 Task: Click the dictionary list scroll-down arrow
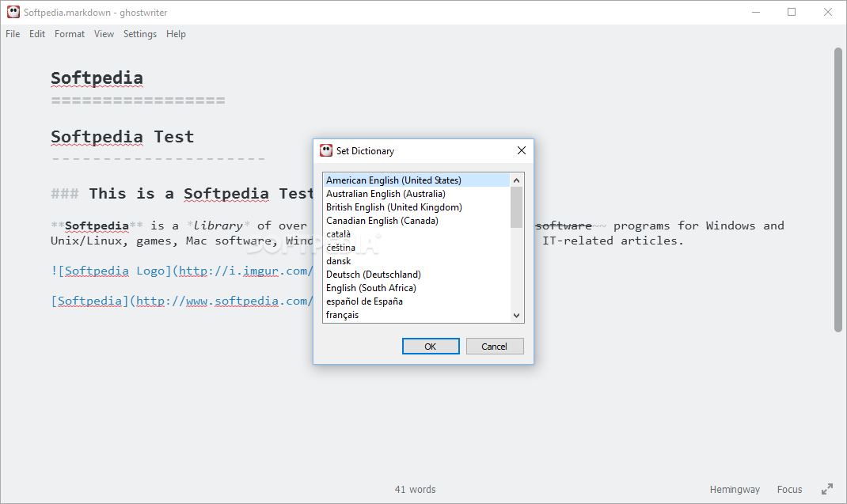[516, 316]
